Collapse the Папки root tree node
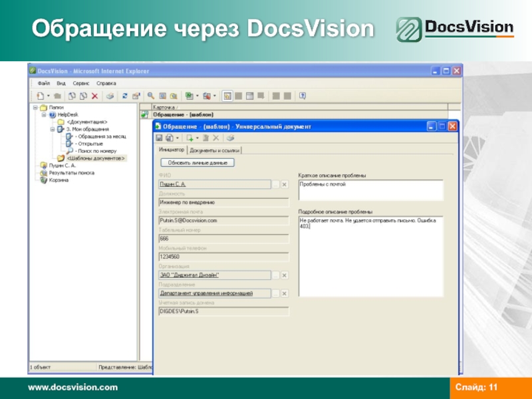Image resolution: width=532 pixels, height=399 pixels. [x=34, y=107]
